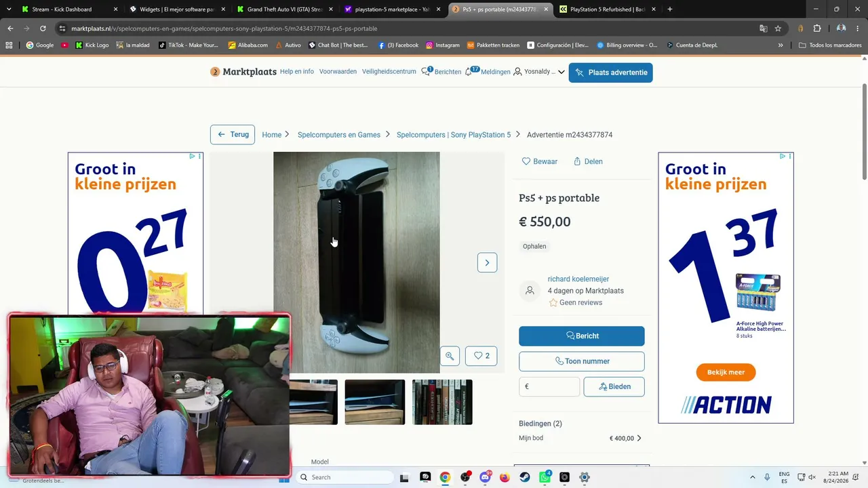Open the Todos los marcadores folder
This screenshot has width=868, height=488.
tap(830, 45)
